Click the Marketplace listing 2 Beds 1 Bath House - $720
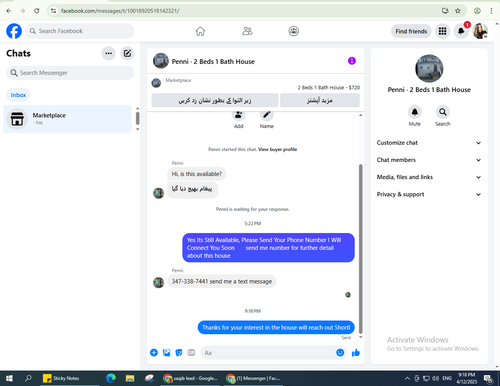Screen dimensions: 500x386 (x=329, y=88)
